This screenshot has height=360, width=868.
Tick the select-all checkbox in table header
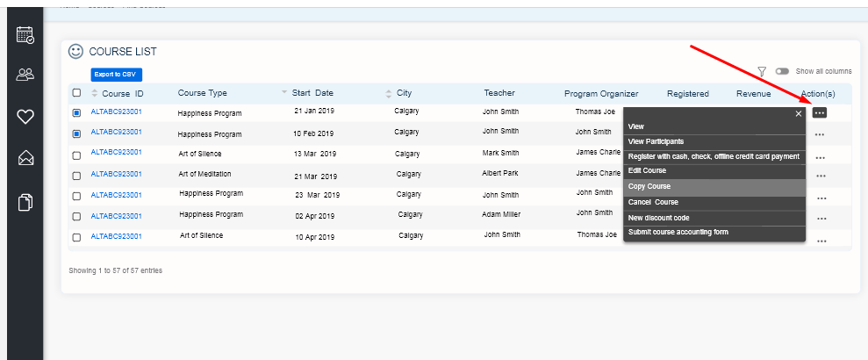pos(76,92)
